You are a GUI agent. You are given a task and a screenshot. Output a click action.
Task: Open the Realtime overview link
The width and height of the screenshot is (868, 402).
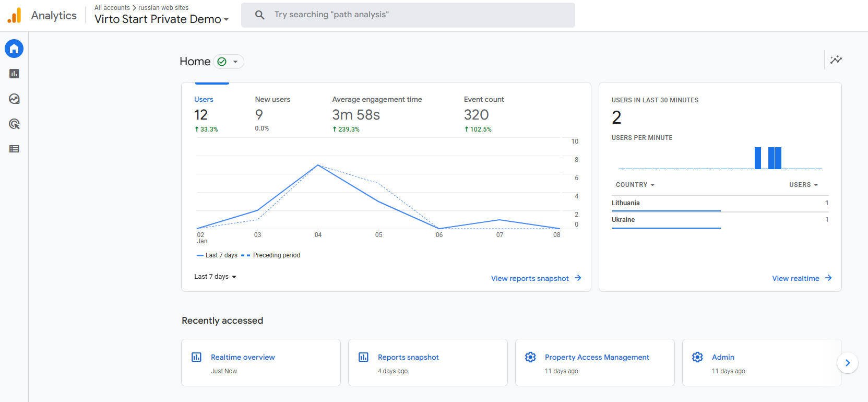pos(243,357)
